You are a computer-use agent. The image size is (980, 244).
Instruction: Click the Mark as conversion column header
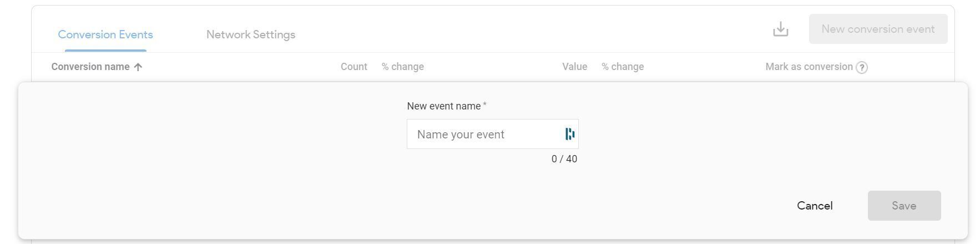(x=809, y=67)
